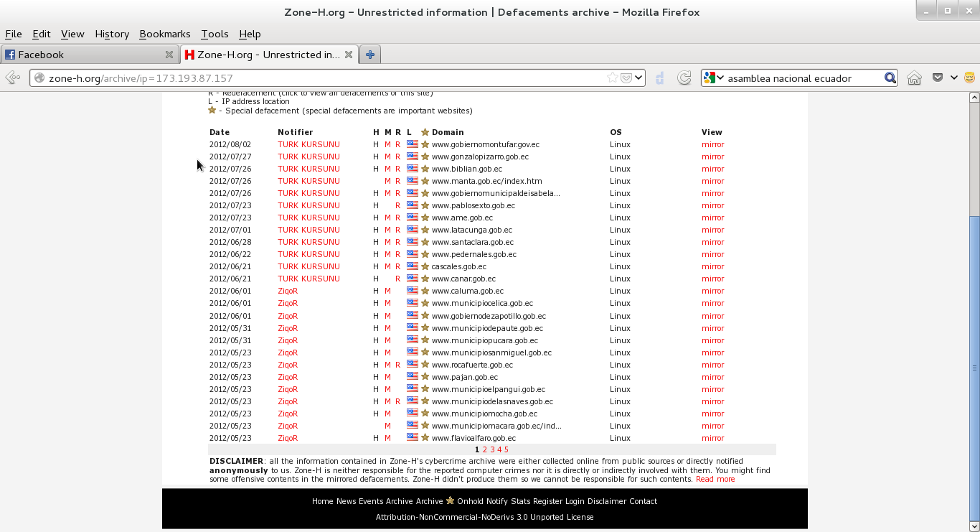Image resolution: width=980 pixels, height=532 pixels.
Task: Click the star next to www.caluma.gob.ec
Action: [x=425, y=291]
